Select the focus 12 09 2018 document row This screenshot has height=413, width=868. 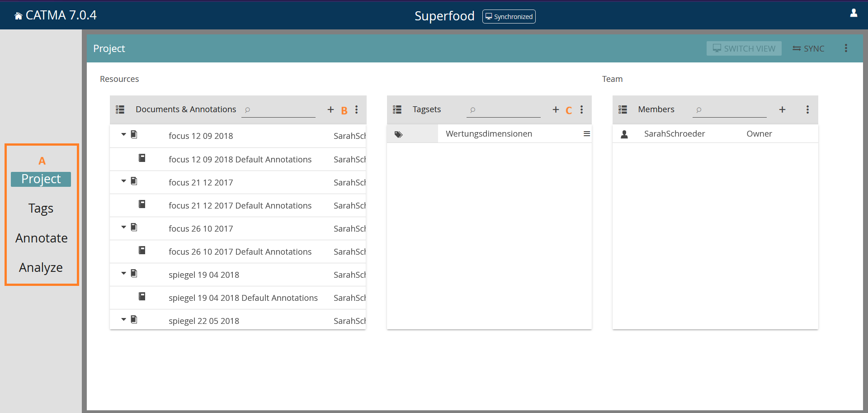tap(238, 136)
